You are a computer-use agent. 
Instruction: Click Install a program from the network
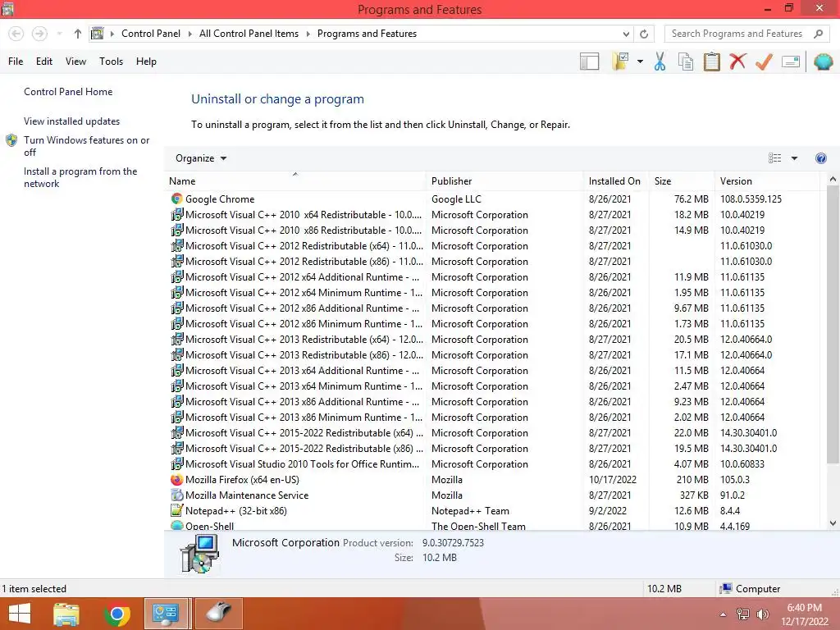point(80,177)
